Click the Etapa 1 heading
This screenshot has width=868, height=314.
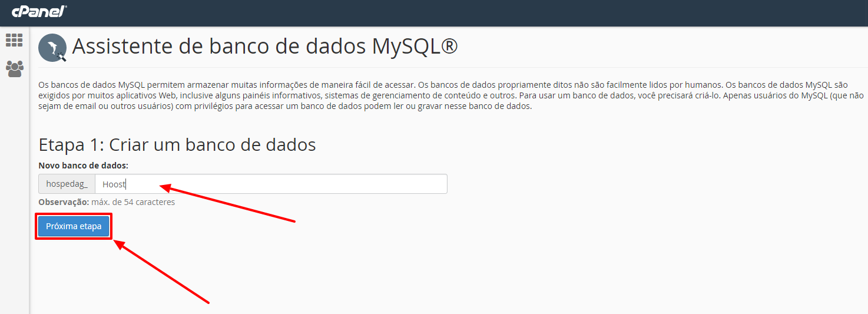tap(177, 145)
